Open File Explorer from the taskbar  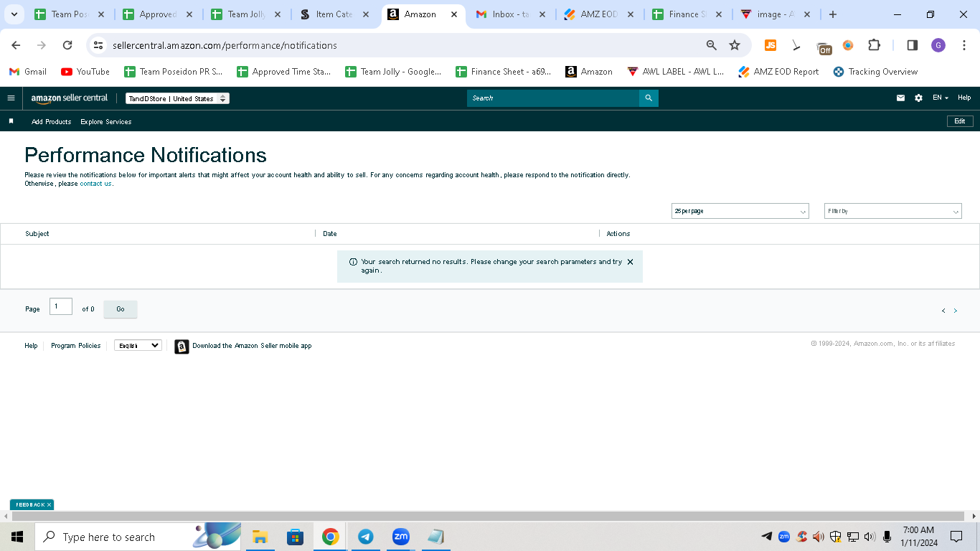click(x=260, y=537)
